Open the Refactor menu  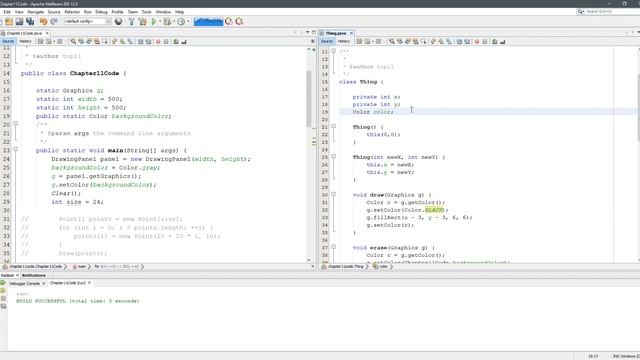tap(72, 12)
